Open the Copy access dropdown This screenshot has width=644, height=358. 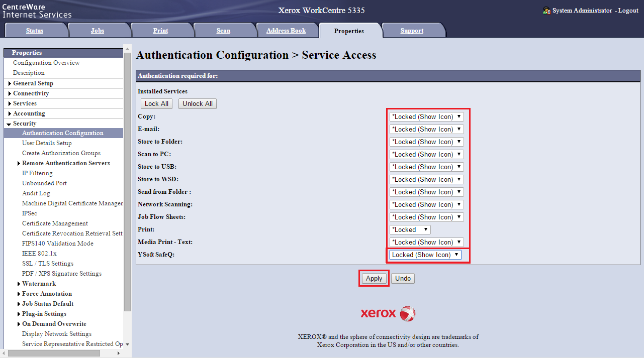(426, 116)
